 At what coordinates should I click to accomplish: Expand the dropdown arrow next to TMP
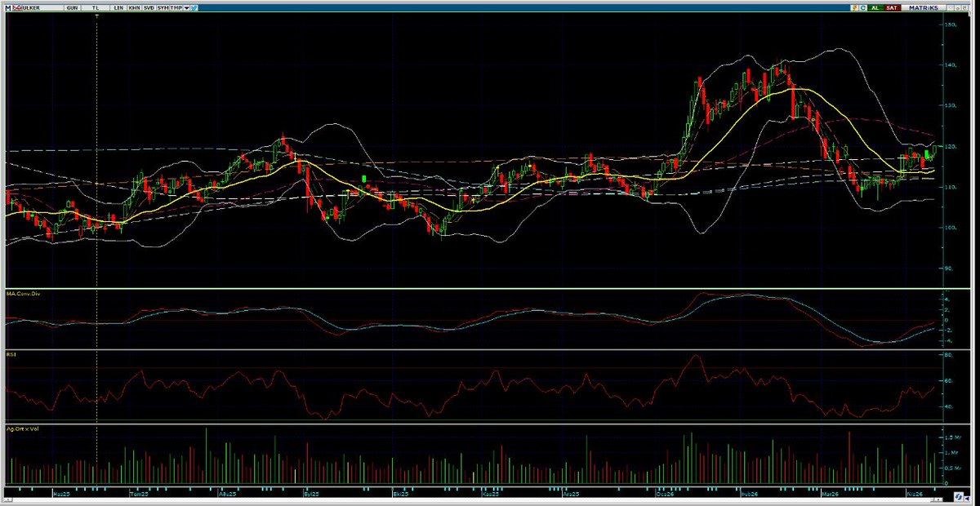(x=187, y=8)
